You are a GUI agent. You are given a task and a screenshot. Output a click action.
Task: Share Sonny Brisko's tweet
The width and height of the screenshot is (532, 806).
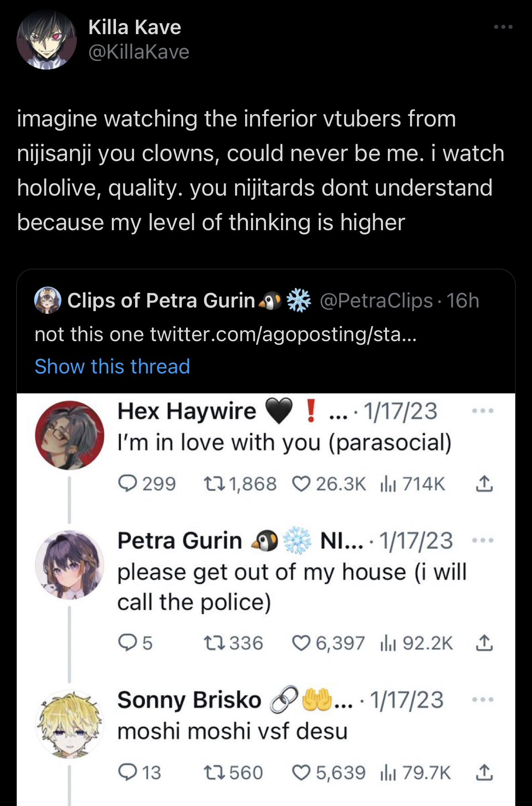point(484,772)
